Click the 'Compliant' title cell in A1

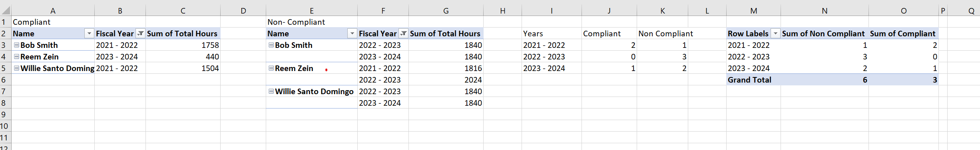[x=53, y=22]
